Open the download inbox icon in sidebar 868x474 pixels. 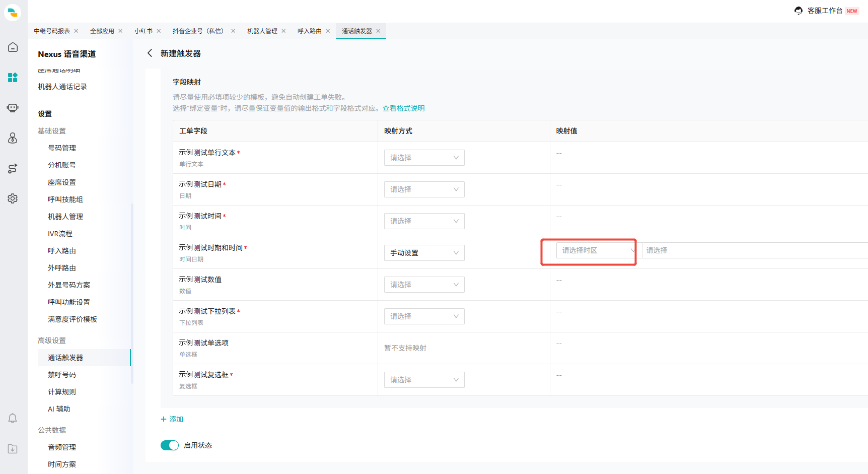[13, 449]
